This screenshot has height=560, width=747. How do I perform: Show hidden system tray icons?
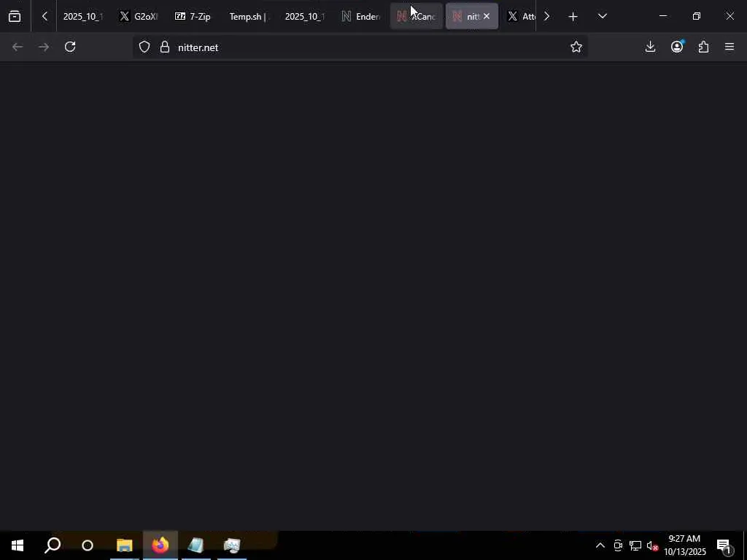600,545
